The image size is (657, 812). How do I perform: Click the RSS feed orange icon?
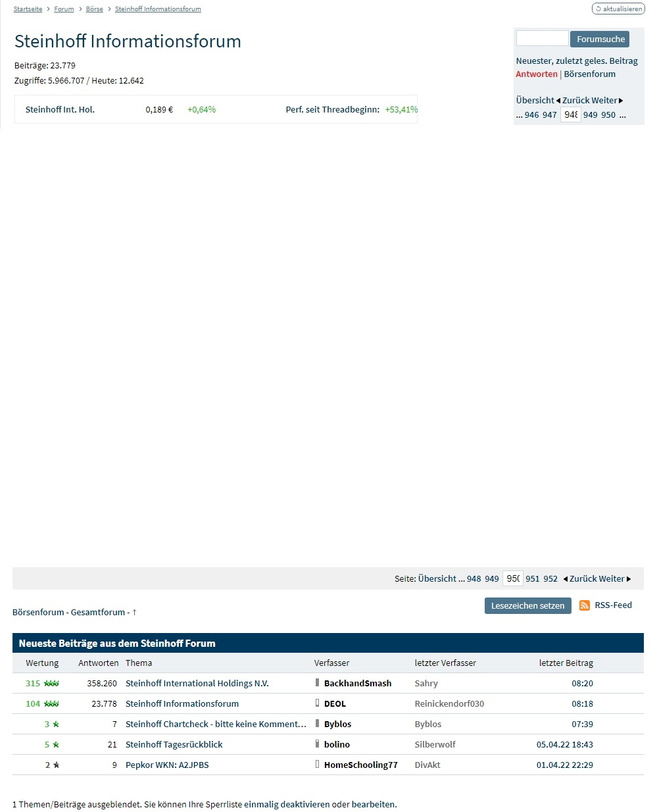585,605
